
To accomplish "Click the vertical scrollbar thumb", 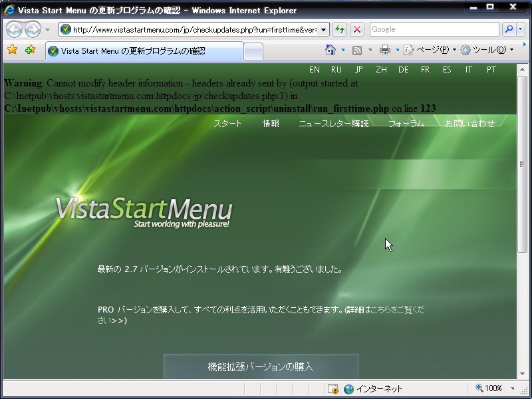I will click(x=522, y=164).
